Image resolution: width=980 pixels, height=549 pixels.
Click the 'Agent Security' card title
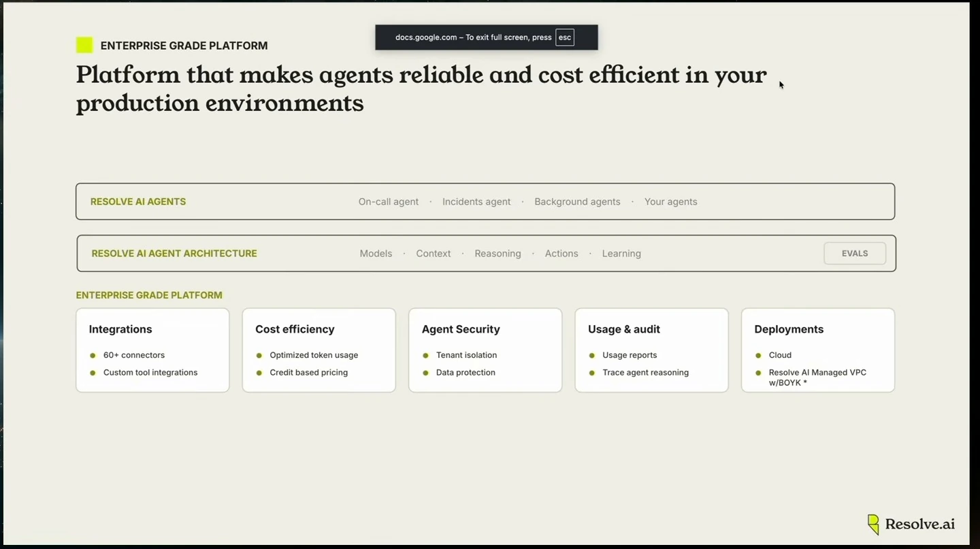[461, 329]
